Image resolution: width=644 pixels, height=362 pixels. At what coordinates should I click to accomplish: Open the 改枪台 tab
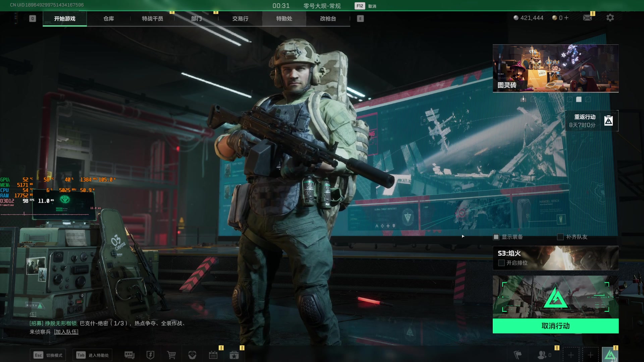point(328,19)
